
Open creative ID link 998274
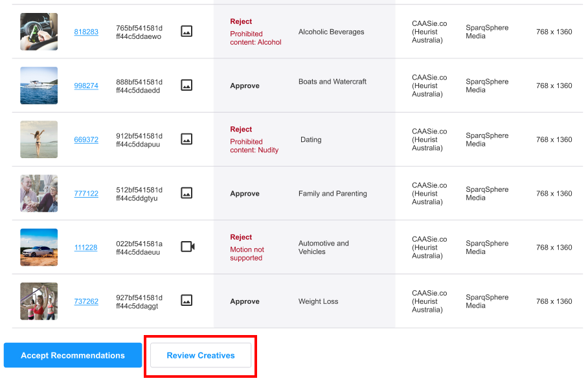click(x=86, y=86)
